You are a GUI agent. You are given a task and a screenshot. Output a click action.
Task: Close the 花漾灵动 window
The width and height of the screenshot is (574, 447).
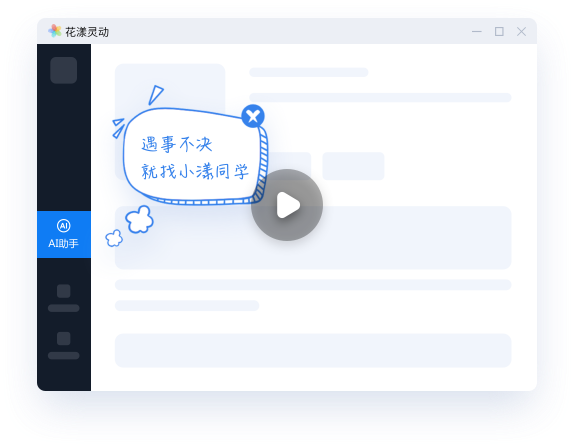tap(521, 31)
